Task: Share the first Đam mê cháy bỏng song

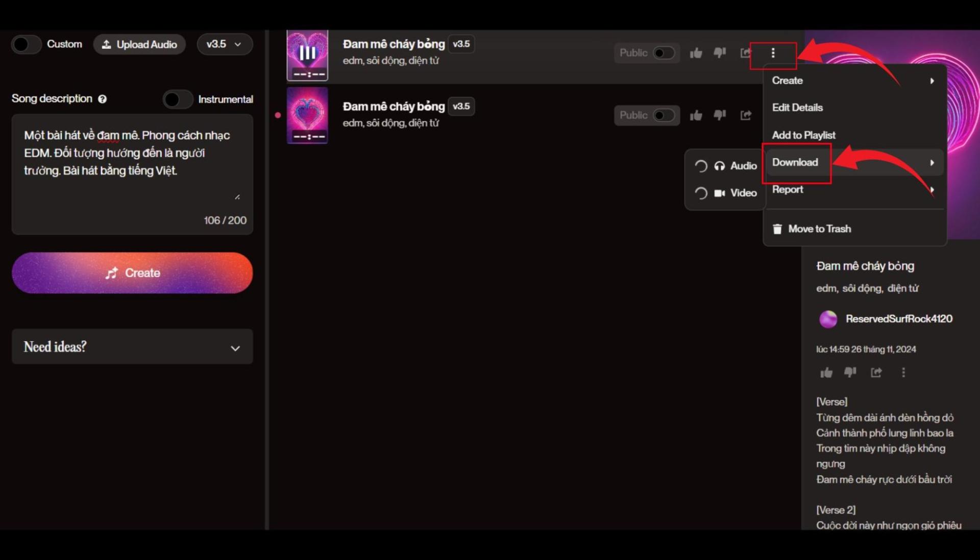Action: (x=745, y=53)
